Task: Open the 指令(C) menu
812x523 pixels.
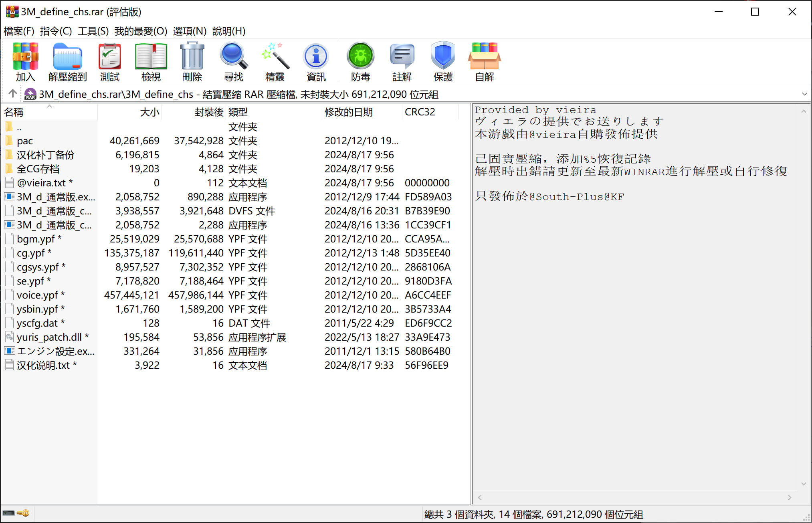Action: coord(56,31)
